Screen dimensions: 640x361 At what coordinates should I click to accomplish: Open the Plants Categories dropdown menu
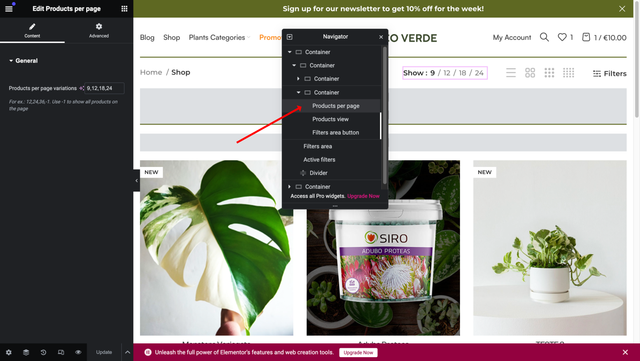coord(219,38)
